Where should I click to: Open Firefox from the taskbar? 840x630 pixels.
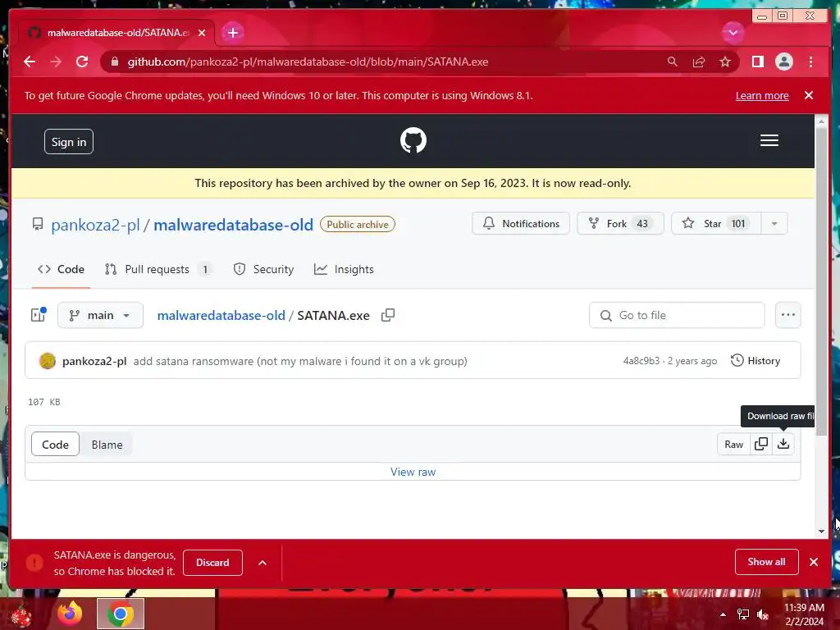70,614
